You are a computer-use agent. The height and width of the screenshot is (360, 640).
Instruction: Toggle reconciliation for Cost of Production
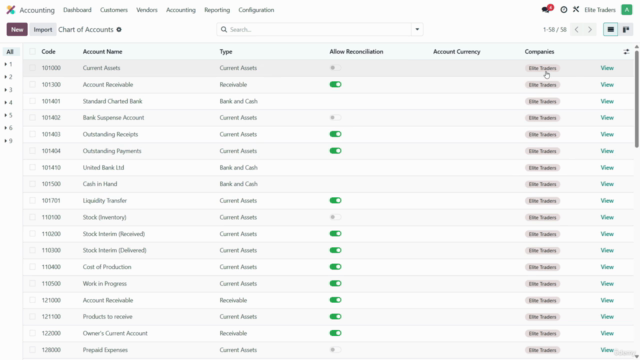coord(336,267)
